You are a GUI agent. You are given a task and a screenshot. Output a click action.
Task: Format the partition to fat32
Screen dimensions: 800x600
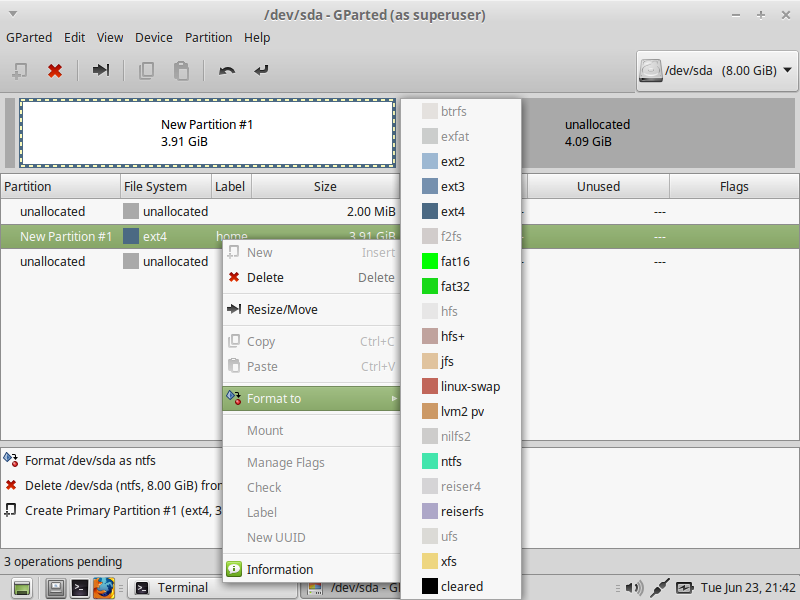coord(461,286)
